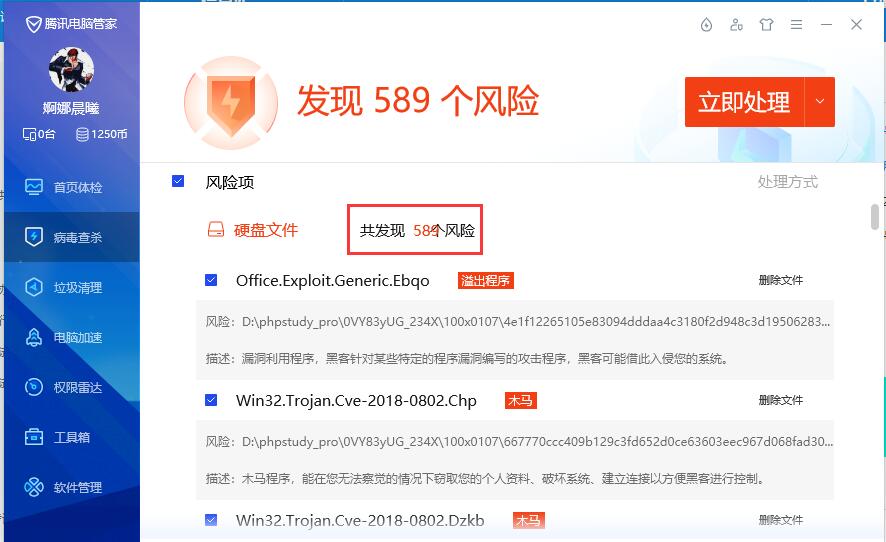Click the 漏洞利用程序 description text
Screen dimensions: 886x542
click(x=484, y=359)
